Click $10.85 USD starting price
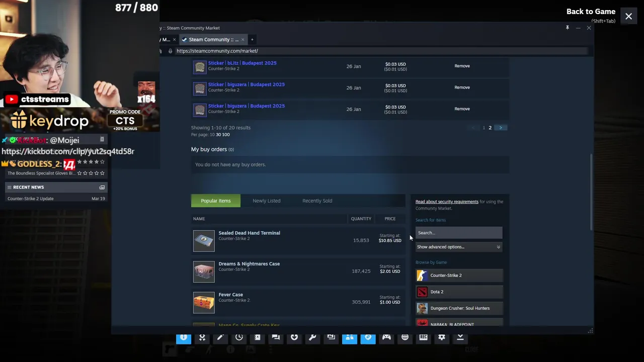This screenshot has height=362, width=644. pyautogui.click(x=390, y=240)
